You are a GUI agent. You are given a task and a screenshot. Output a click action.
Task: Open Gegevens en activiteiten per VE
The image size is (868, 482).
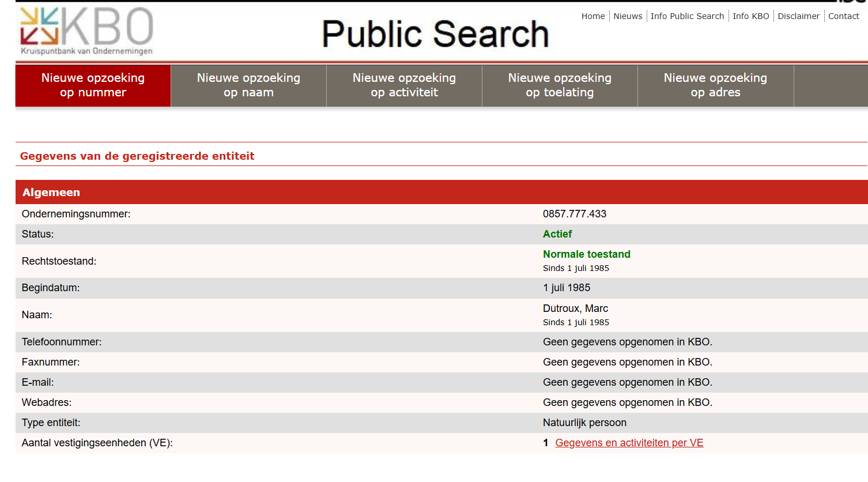click(629, 443)
